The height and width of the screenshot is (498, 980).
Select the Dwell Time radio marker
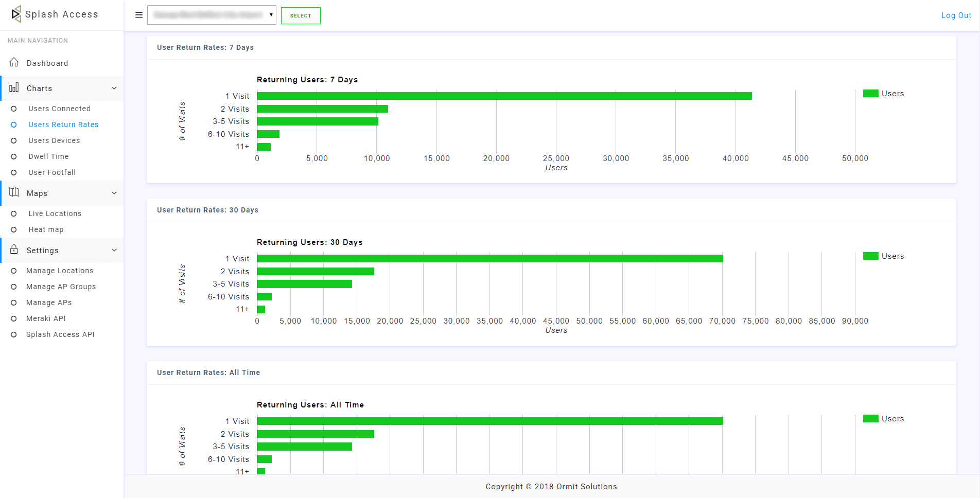click(14, 156)
